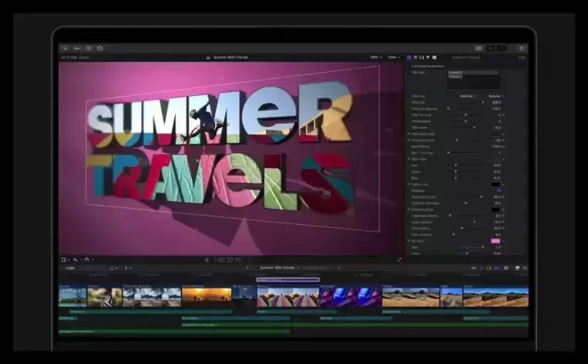Viewport: 588px width, 364px height.
Task: Collapse the group above Red slider
Action: (409, 159)
